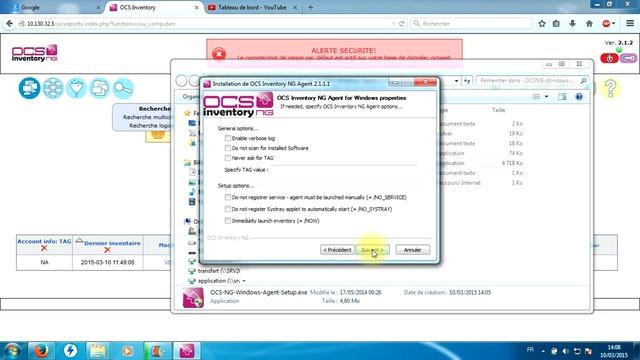Sort by Taille column header in Explorer

pyautogui.click(x=498, y=110)
